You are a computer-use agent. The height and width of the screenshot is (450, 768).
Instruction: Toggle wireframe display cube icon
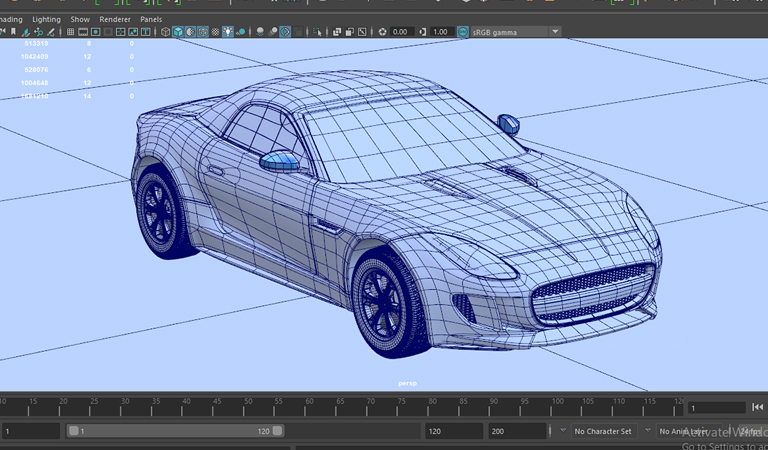click(x=166, y=32)
